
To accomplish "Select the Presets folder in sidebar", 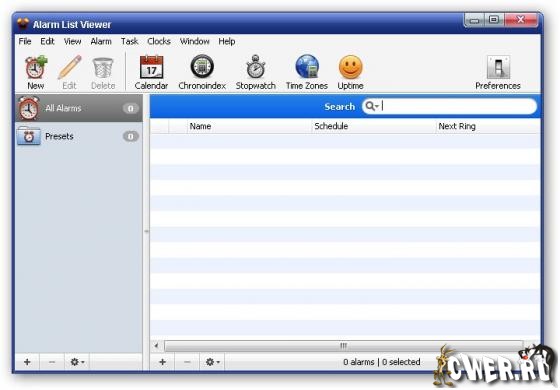I will click(x=79, y=136).
